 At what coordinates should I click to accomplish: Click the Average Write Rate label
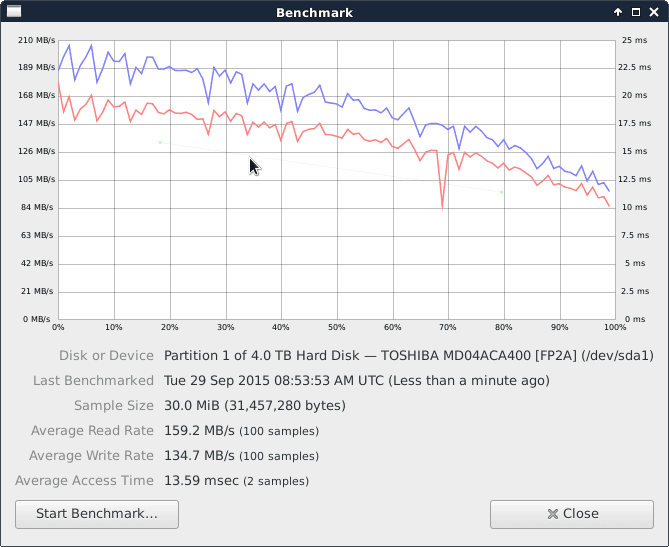pyautogui.click(x=91, y=456)
